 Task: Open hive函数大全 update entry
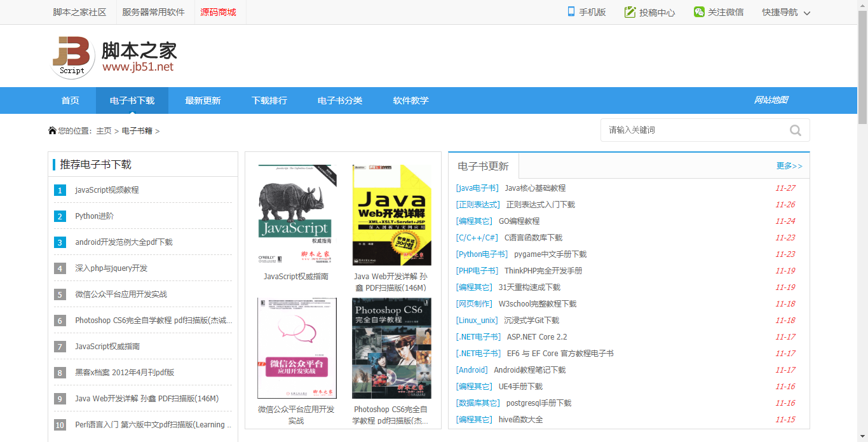tap(520, 420)
